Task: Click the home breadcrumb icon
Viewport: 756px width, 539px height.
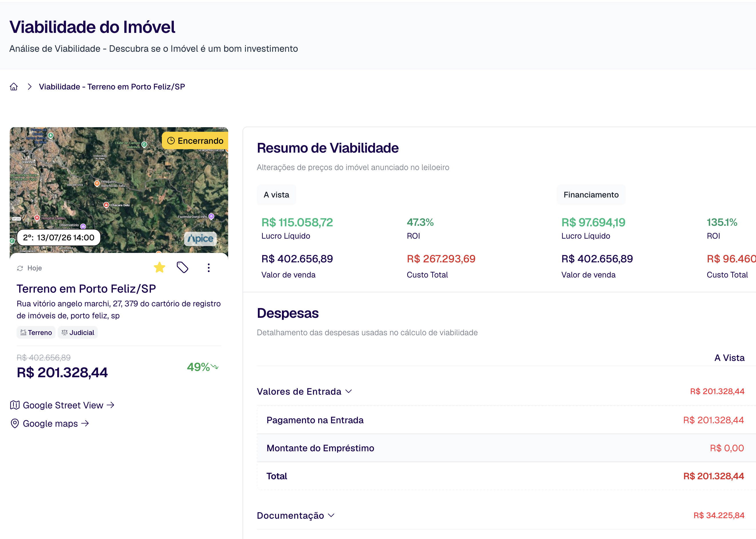Action: (14, 87)
